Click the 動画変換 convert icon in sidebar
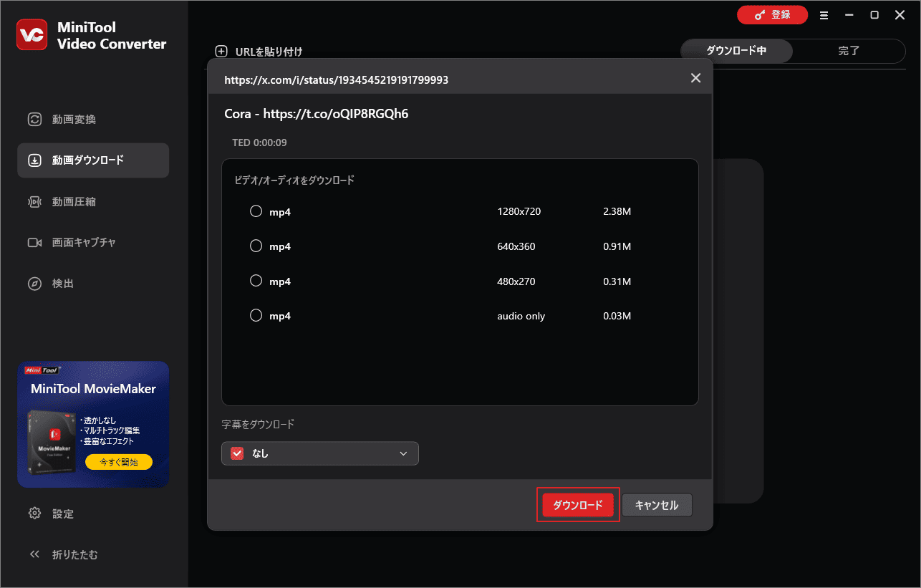 pos(34,120)
